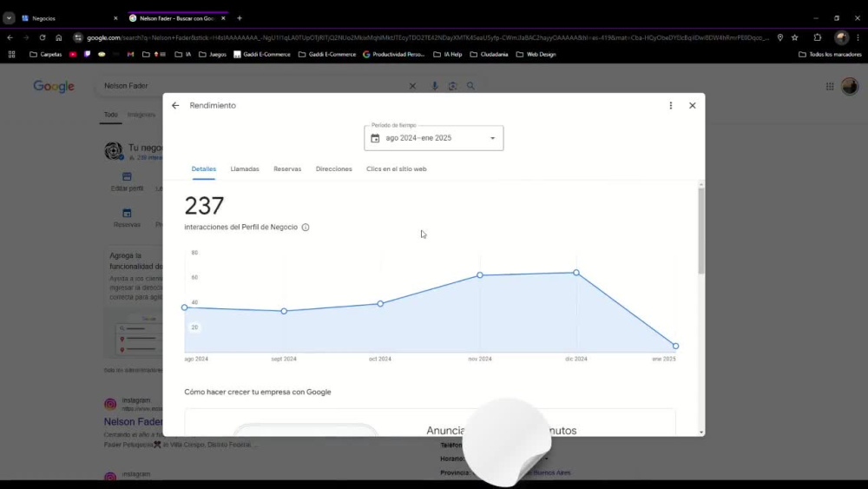The width and height of the screenshot is (868, 489).
Task: Open the Juegos bookmark folder
Action: click(x=213, y=54)
